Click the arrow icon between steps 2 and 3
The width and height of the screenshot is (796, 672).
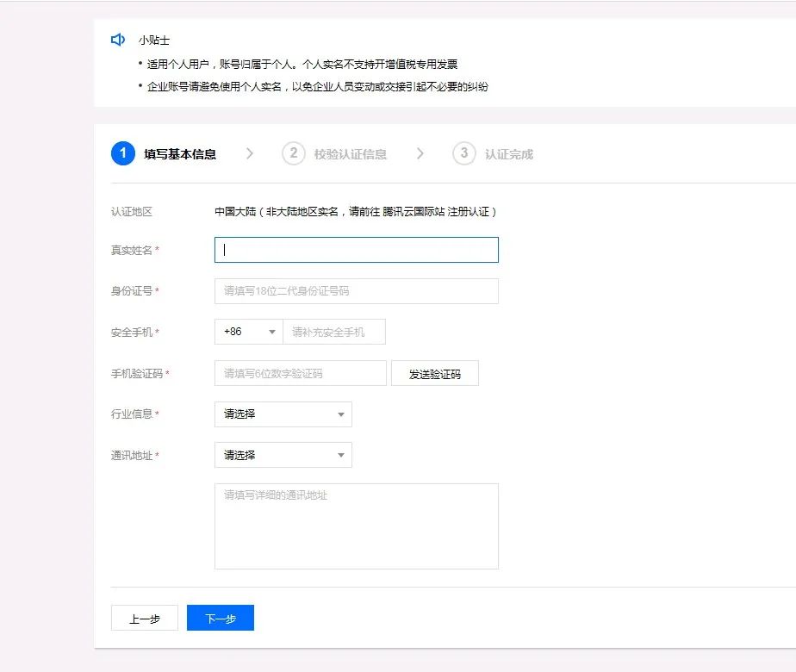click(x=421, y=153)
